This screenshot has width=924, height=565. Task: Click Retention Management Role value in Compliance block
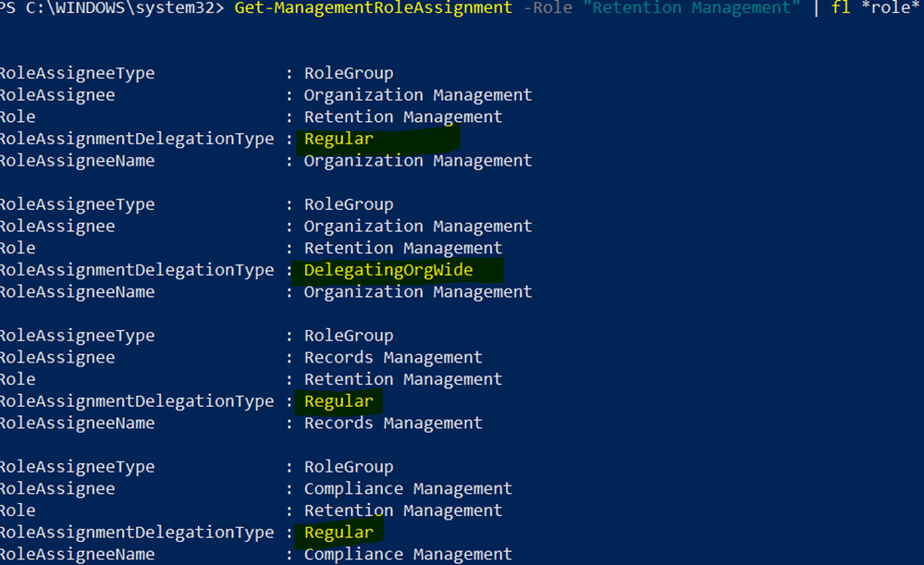pos(403,510)
